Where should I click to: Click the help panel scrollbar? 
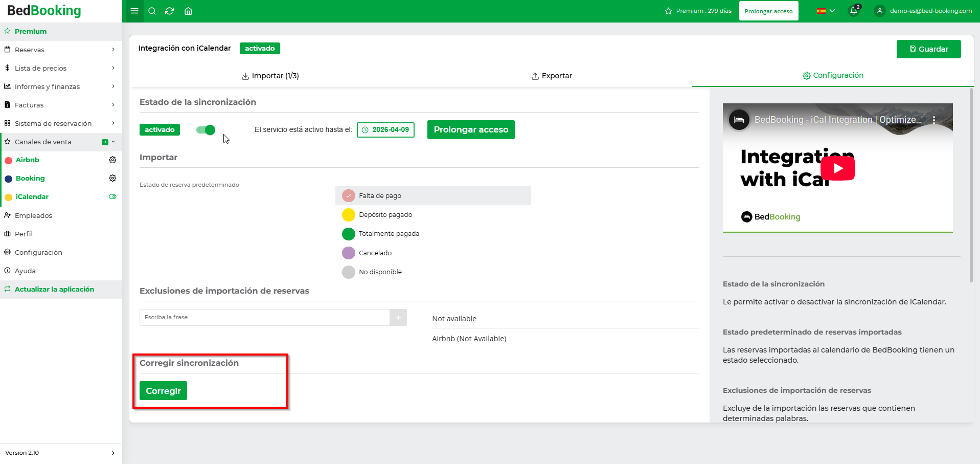coord(971,185)
